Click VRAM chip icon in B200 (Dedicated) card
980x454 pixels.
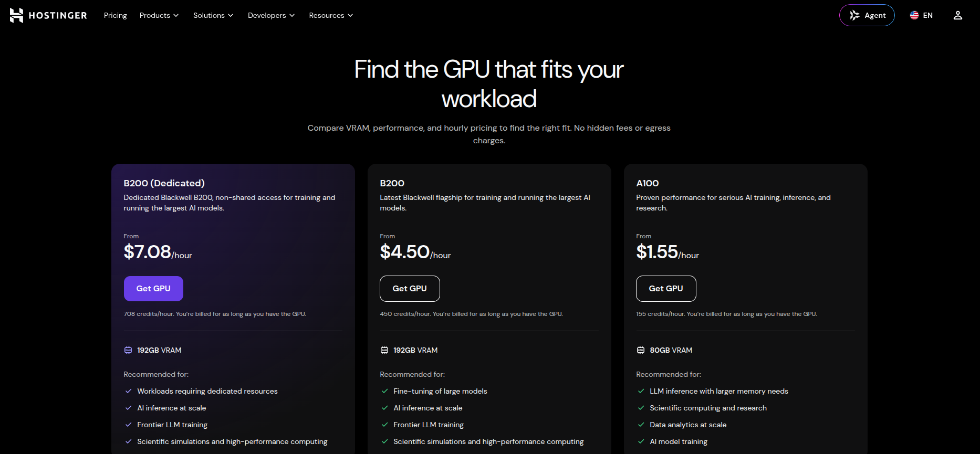[x=128, y=350]
